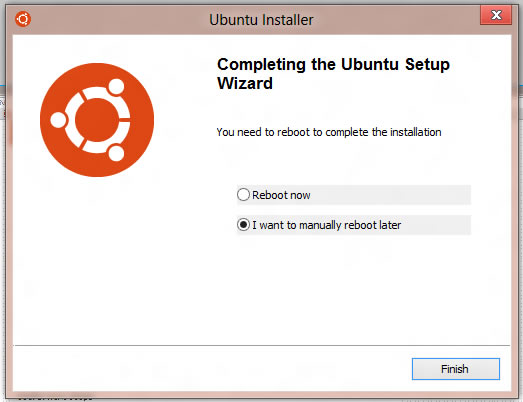Click the bottom-right white dot of Ubuntu logo
This screenshot has height=402, width=523.
click(116, 153)
